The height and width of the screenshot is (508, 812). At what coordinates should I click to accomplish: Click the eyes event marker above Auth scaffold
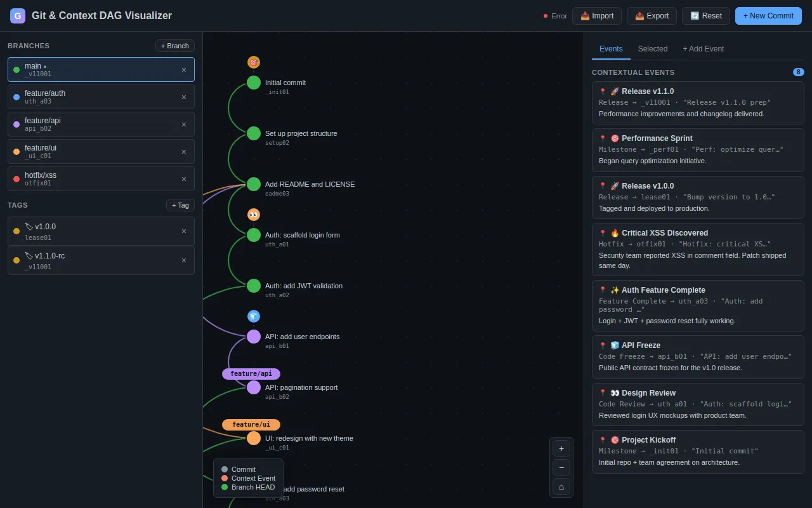tap(254, 215)
